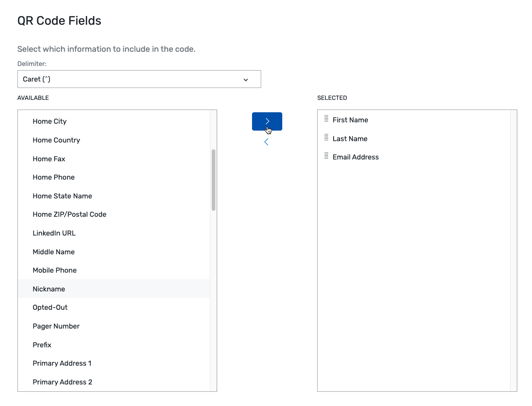This screenshot has width=532, height=406.
Task: Open the Delimiter dropdown
Action: [x=139, y=79]
